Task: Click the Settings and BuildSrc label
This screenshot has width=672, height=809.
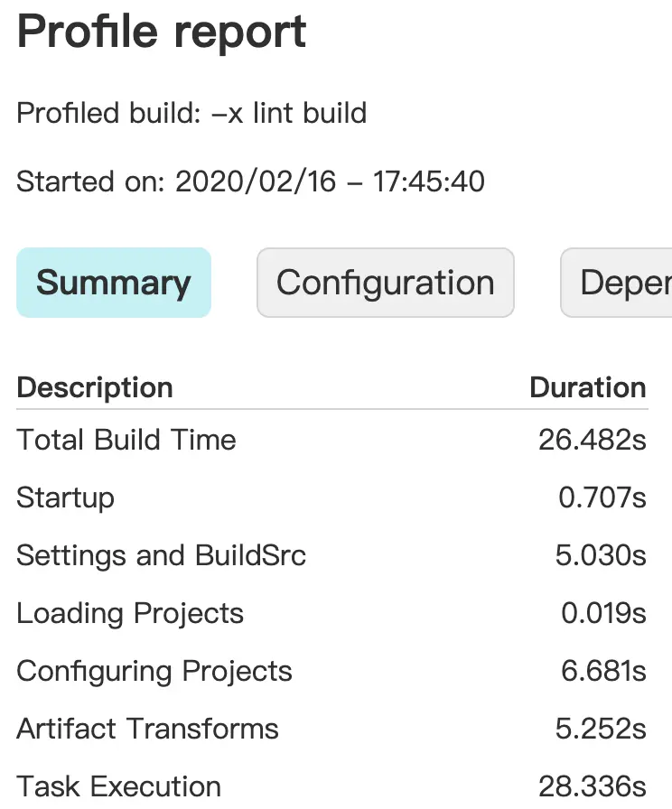Action: pos(161,555)
